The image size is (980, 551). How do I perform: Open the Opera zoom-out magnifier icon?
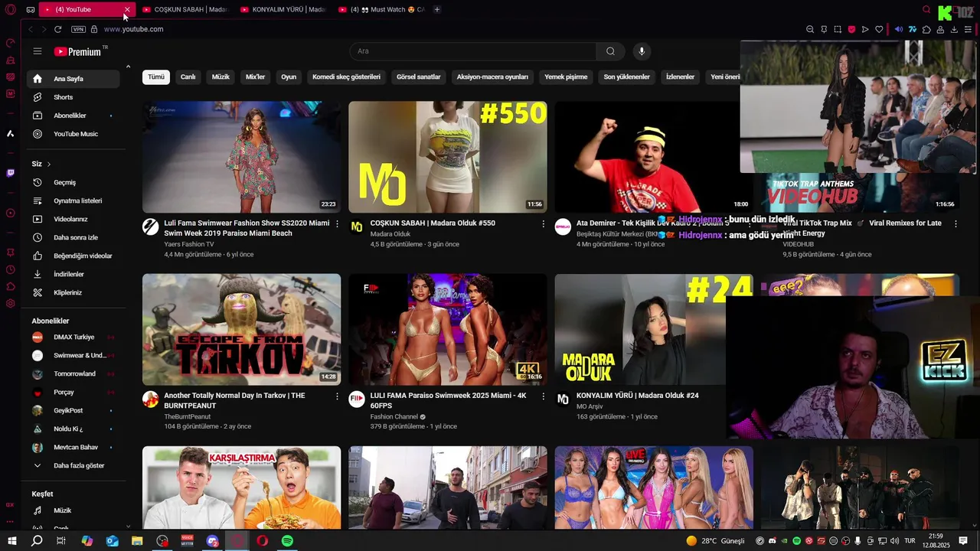click(x=810, y=29)
